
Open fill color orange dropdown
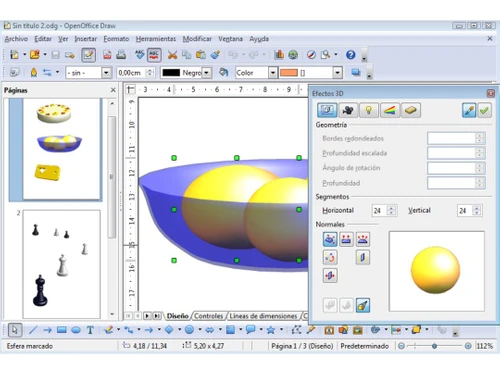point(338,73)
